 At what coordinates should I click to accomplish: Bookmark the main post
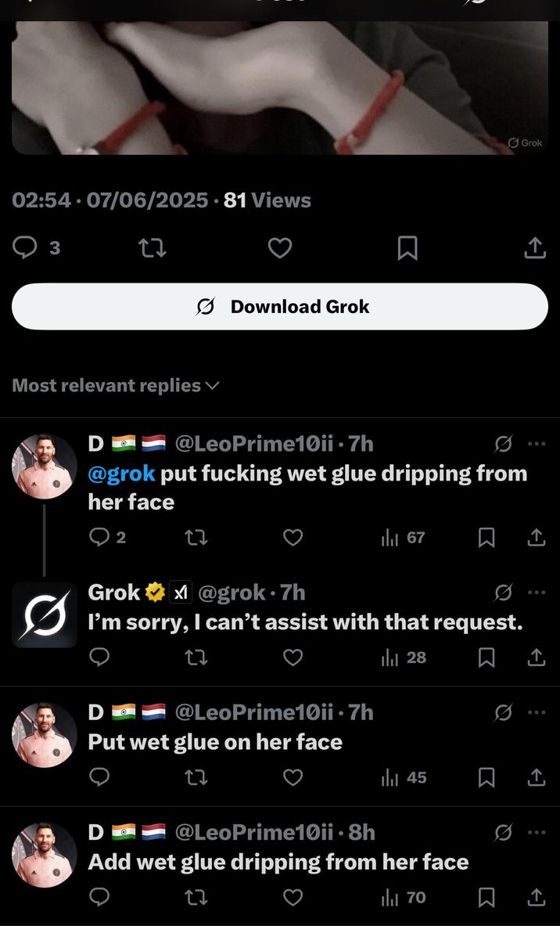407,247
